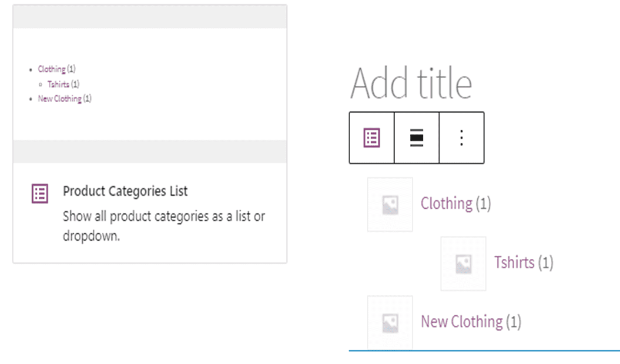Click the count (1) beside large New Clothing
Viewport: 620px width, 364px height.
click(x=513, y=322)
